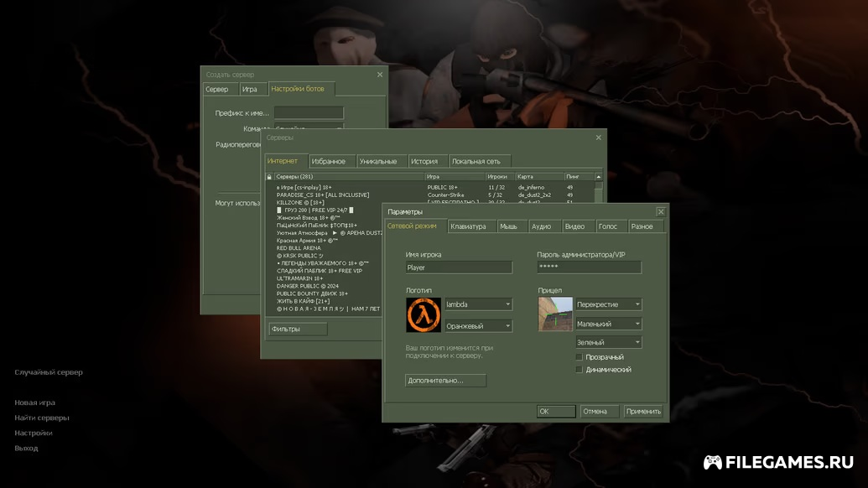Click the lambda logo preview image
This screenshot has height=488, width=868.
tap(424, 314)
